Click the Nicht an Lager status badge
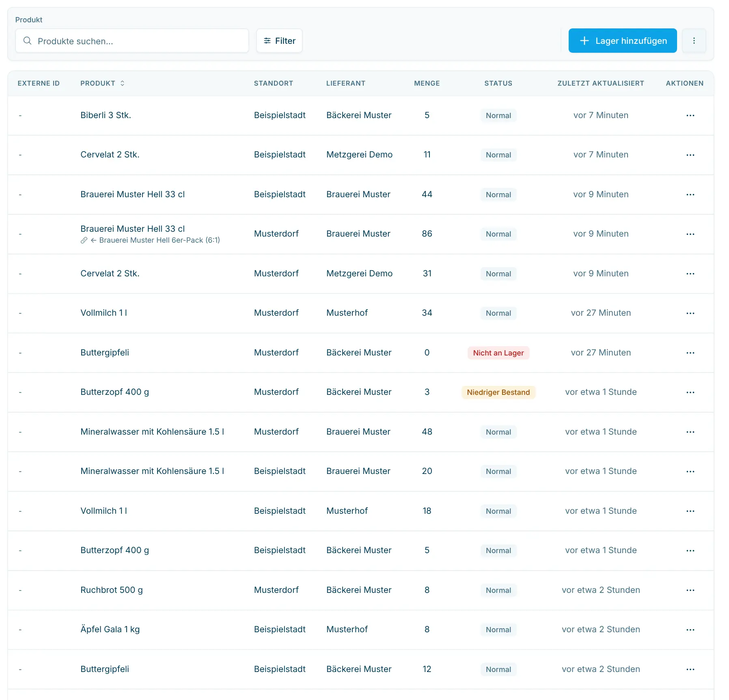The image size is (729, 700). [498, 353]
